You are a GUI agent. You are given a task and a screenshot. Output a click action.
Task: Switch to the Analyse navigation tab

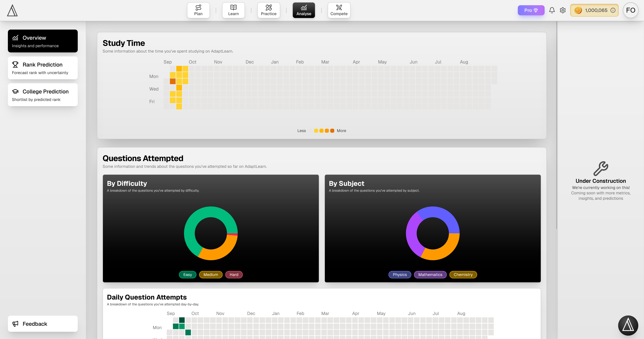point(304,10)
